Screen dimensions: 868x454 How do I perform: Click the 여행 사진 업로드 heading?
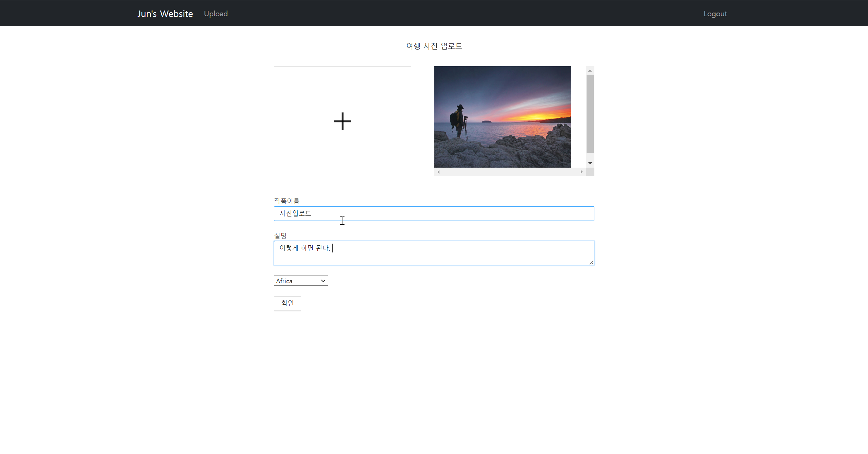434,46
